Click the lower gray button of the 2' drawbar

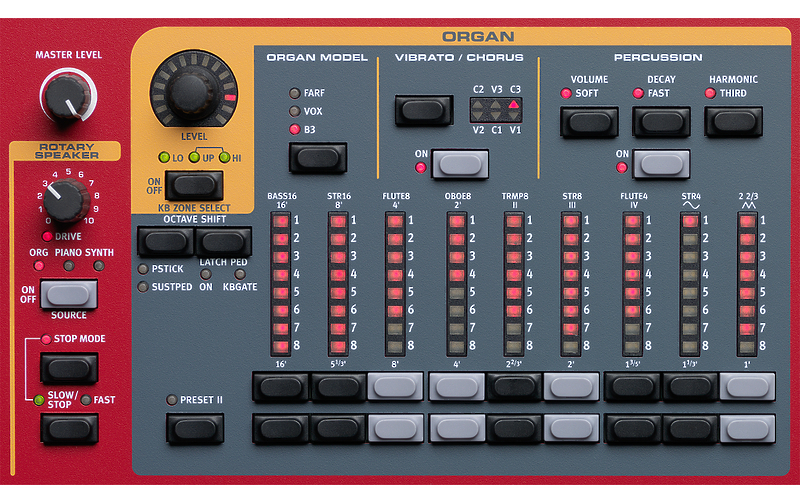pyautogui.click(x=571, y=428)
